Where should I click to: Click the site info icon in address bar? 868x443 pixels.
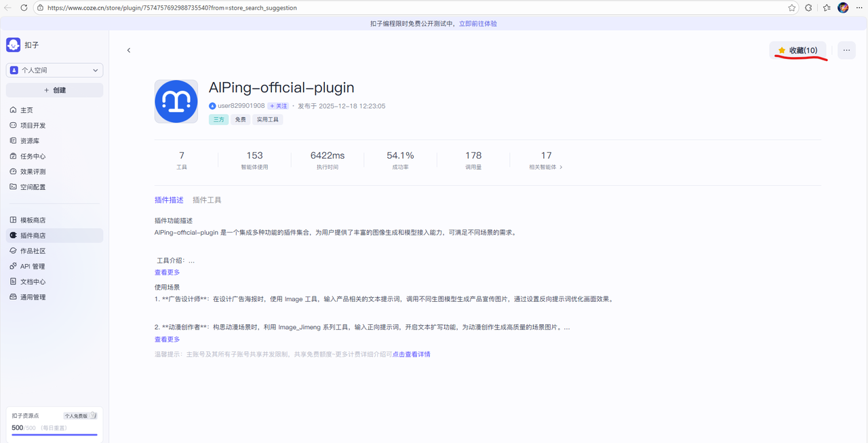(x=40, y=7)
